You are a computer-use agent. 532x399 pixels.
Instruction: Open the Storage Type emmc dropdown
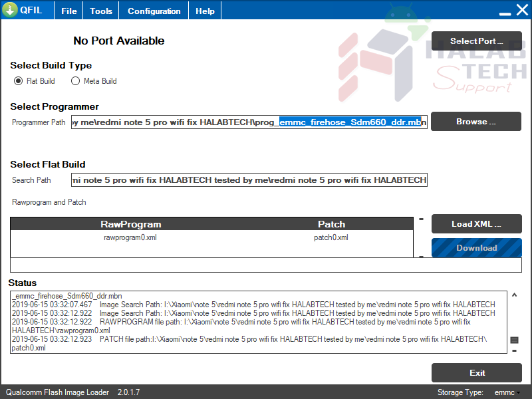click(x=507, y=392)
